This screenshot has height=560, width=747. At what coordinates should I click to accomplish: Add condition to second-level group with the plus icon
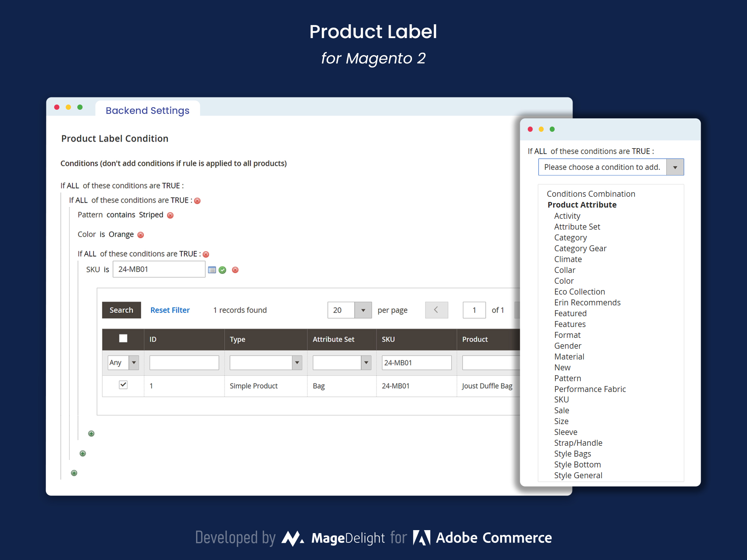click(83, 453)
